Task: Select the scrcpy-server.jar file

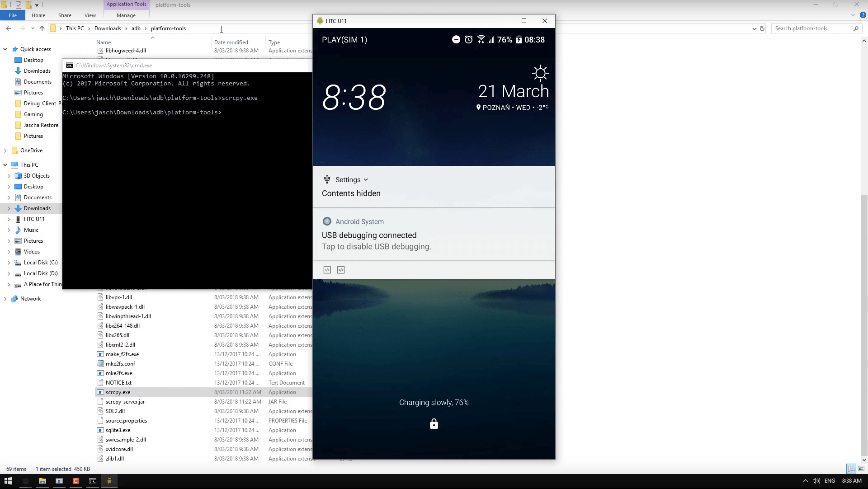Action: (125, 402)
